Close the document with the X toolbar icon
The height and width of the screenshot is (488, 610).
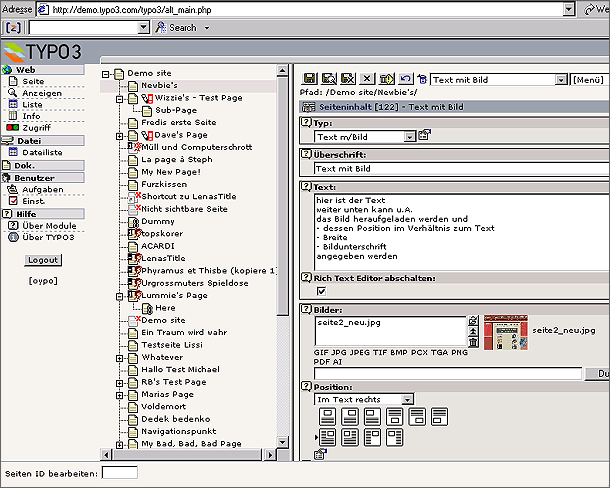pos(367,79)
